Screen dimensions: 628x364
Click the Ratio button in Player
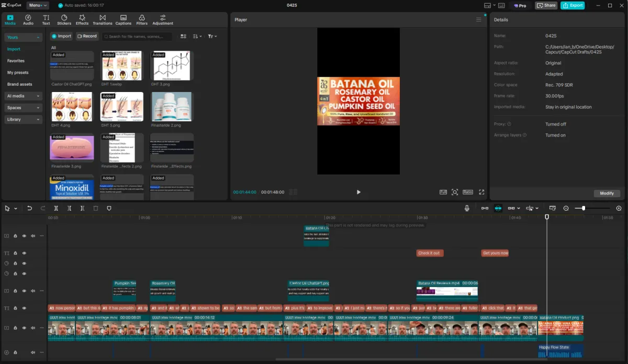point(467,192)
